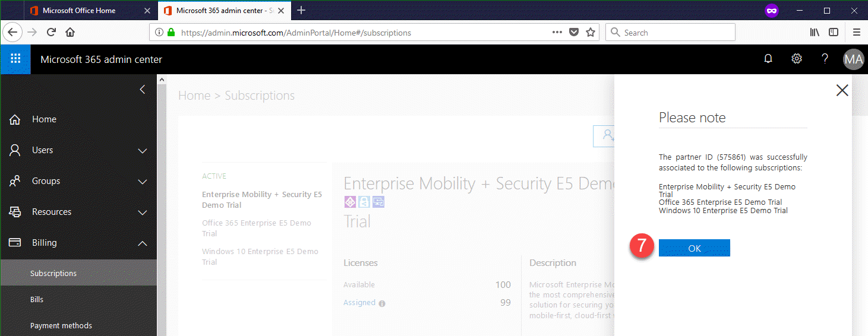Click the info icon next to Assigned

pyautogui.click(x=382, y=303)
